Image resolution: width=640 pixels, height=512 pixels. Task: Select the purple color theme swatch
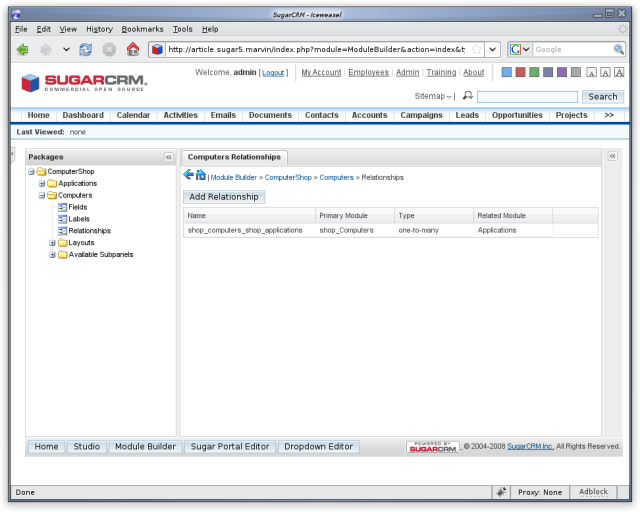[x=562, y=72]
